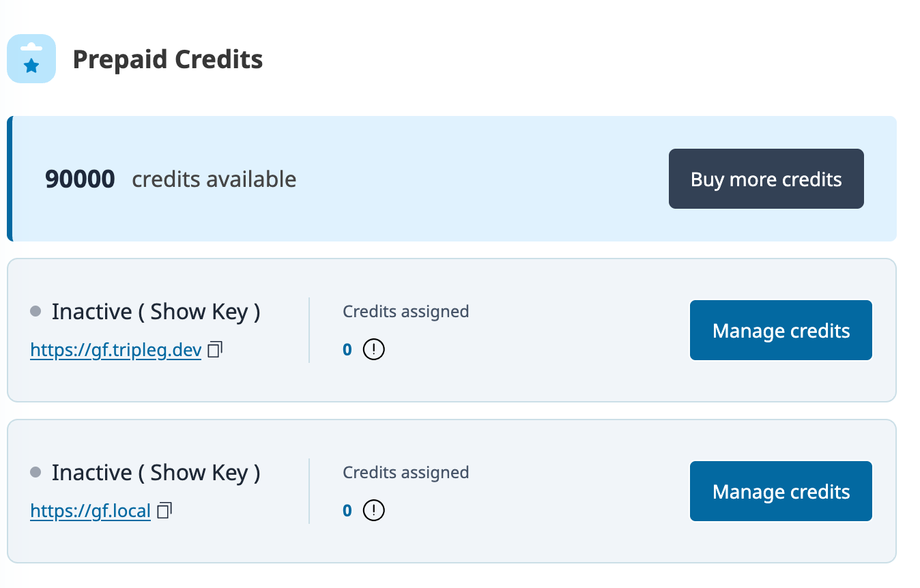Click the assigned credits value for gf.local
This screenshot has height=588, width=920.
tap(347, 510)
